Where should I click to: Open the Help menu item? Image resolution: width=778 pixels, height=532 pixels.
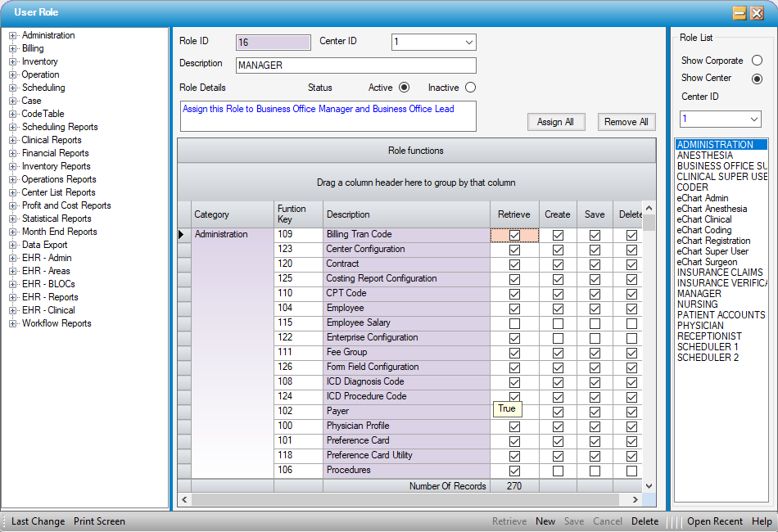761,521
